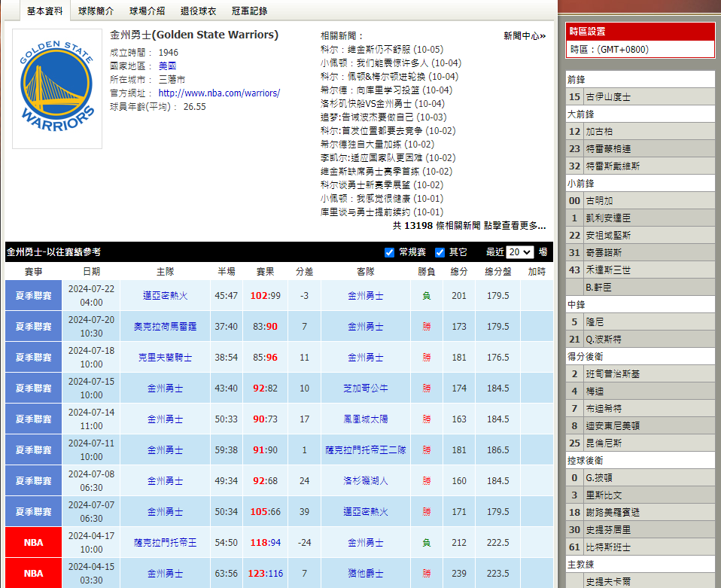721x588 pixels.
Task: Click the 夏季聯賽 label for 2024-07-22 game
Action: (x=34, y=296)
